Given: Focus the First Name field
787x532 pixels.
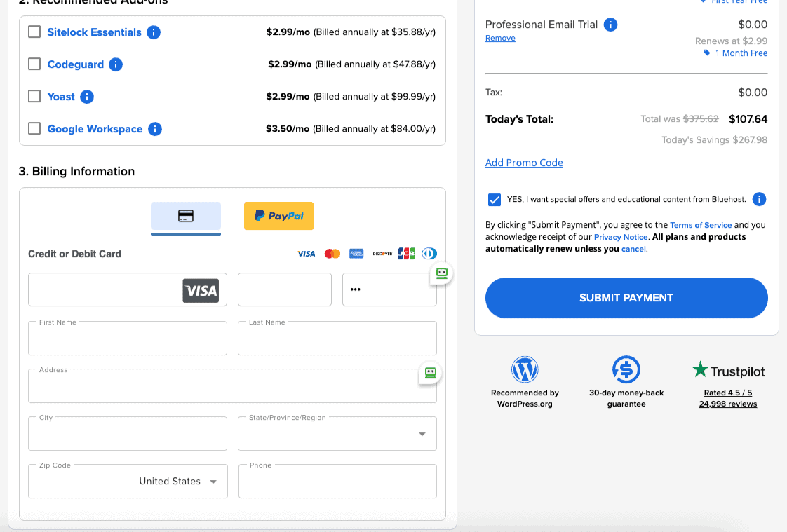Looking at the screenshot, I should [x=128, y=339].
